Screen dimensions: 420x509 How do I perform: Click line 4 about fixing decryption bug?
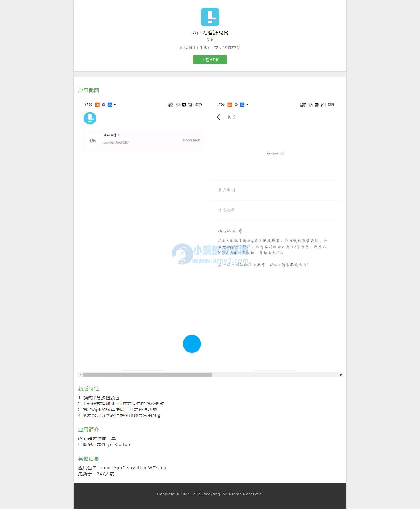[x=119, y=415]
